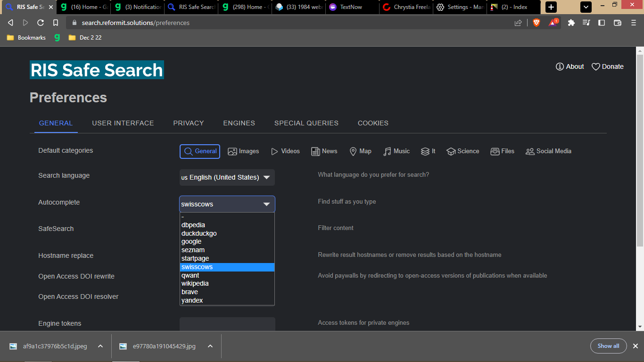Open a new tab with plus icon
This screenshot has height=362, width=644.
point(551,7)
